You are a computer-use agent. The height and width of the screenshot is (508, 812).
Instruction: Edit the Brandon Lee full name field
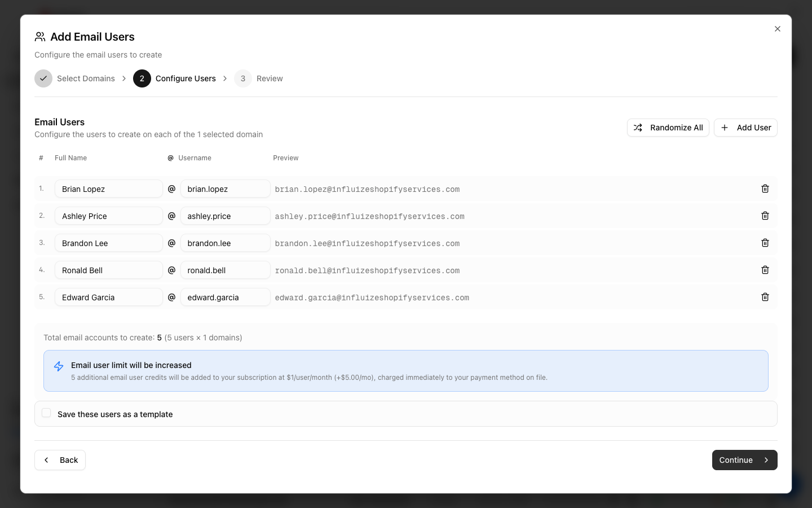tap(109, 243)
